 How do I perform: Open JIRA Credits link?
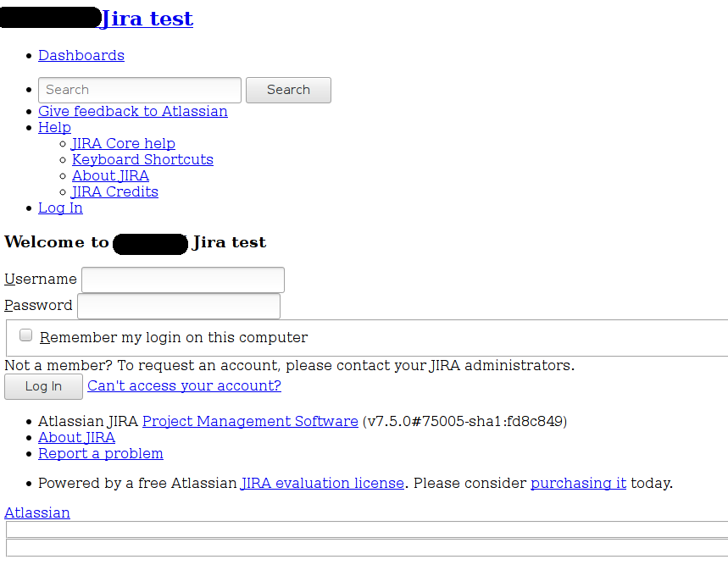115,191
